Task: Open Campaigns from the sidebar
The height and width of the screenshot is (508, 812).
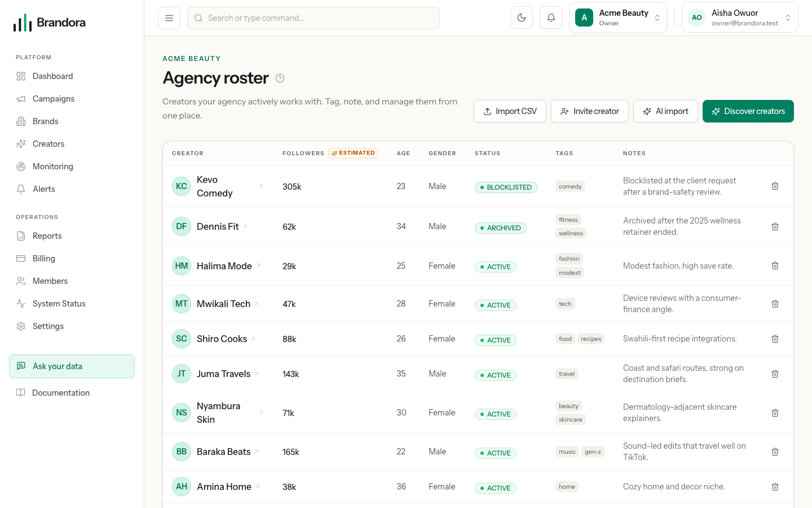Action: click(x=72, y=99)
